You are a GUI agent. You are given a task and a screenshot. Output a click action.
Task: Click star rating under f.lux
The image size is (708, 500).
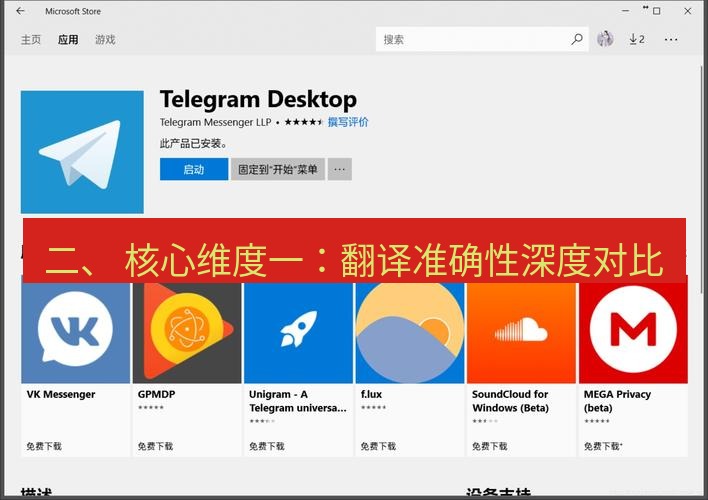pyautogui.click(x=373, y=408)
